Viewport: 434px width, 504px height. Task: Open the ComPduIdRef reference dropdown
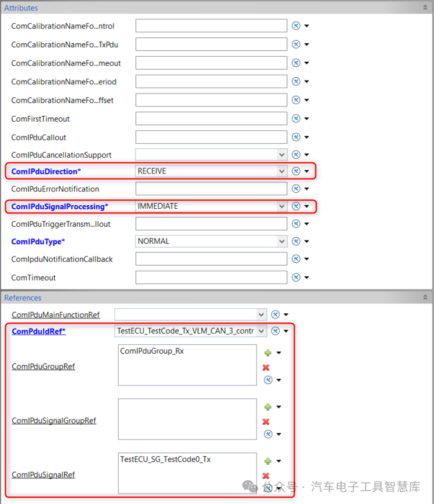click(x=261, y=331)
